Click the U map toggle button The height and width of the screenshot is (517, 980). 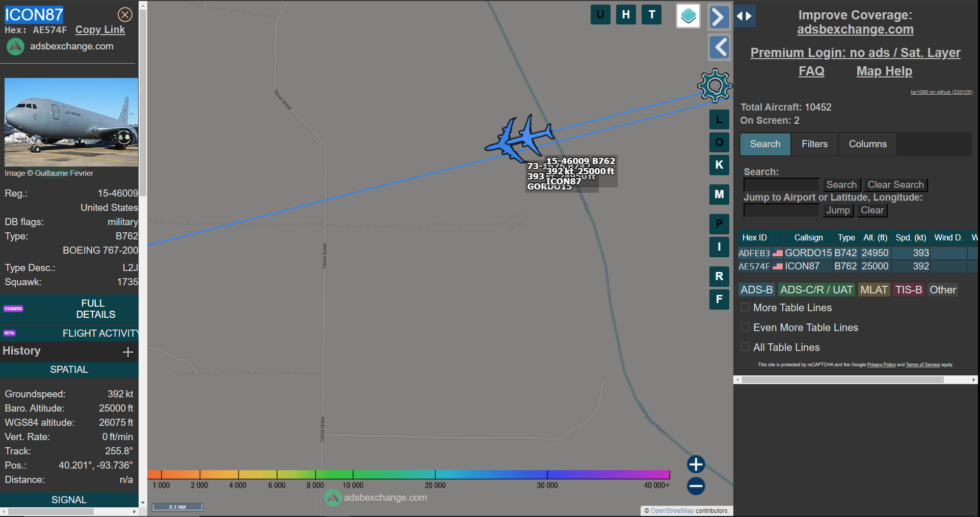600,15
